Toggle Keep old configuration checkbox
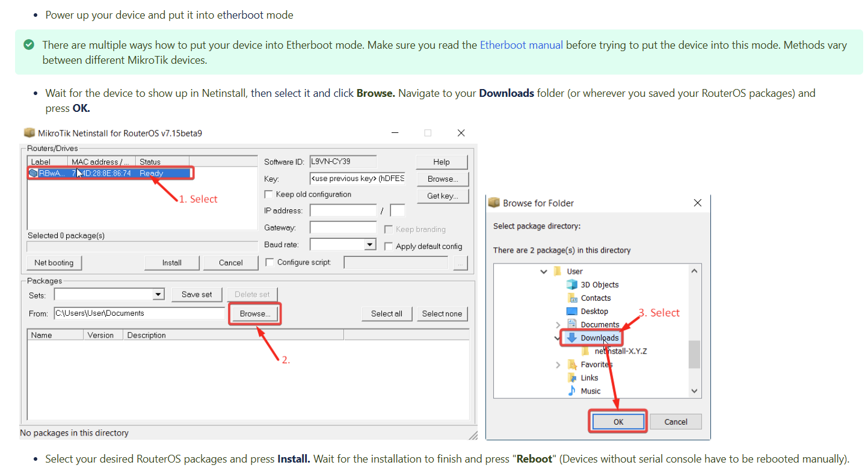The width and height of the screenshot is (868, 471). (x=269, y=194)
